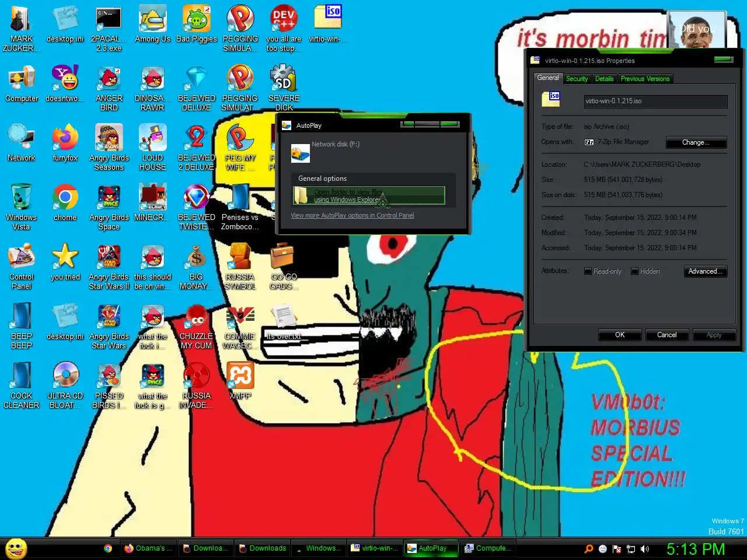This screenshot has width=747, height=560.
Task: Click the smiley Start button
Action: click(16, 548)
